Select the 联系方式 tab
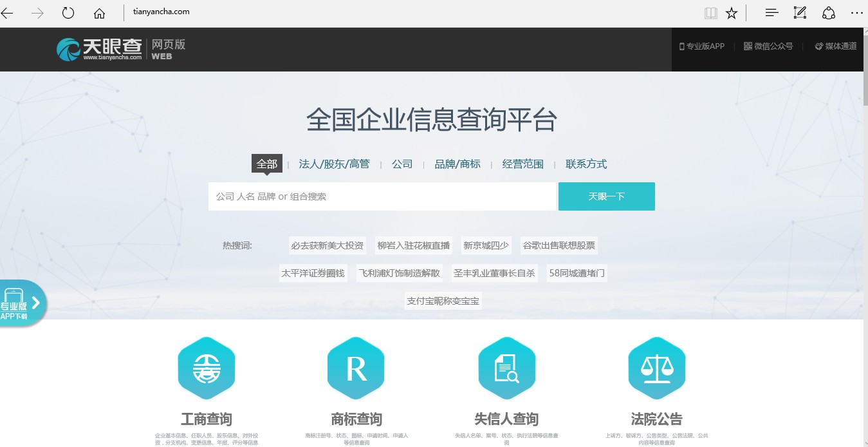The height and width of the screenshot is (447, 868). click(x=586, y=164)
